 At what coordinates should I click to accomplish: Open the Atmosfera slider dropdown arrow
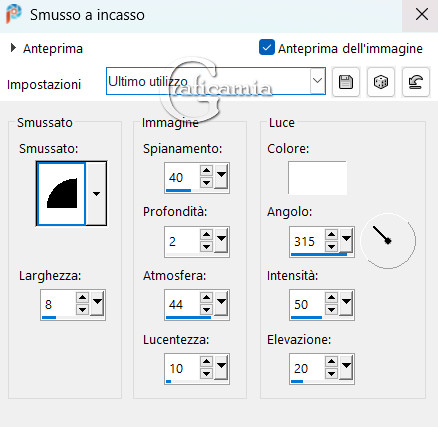coord(221,303)
